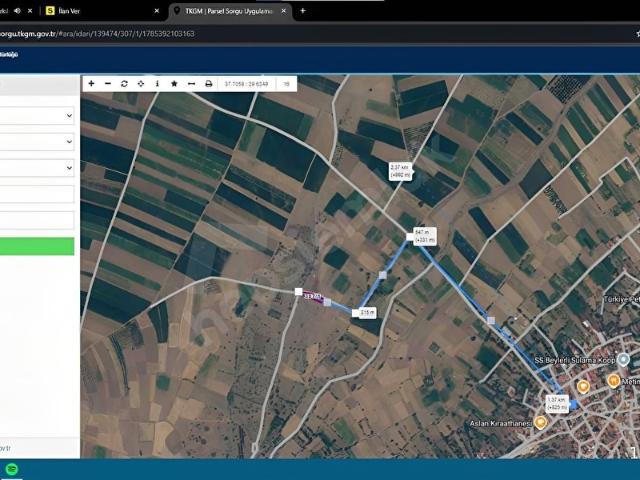Refresh the map with the reload icon
The height and width of the screenshot is (480, 640).
click(x=124, y=84)
